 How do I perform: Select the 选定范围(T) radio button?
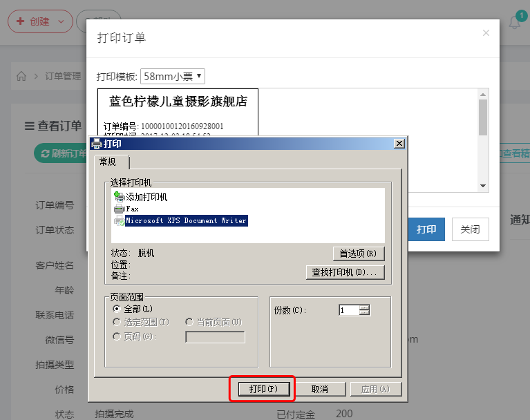(x=116, y=322)
